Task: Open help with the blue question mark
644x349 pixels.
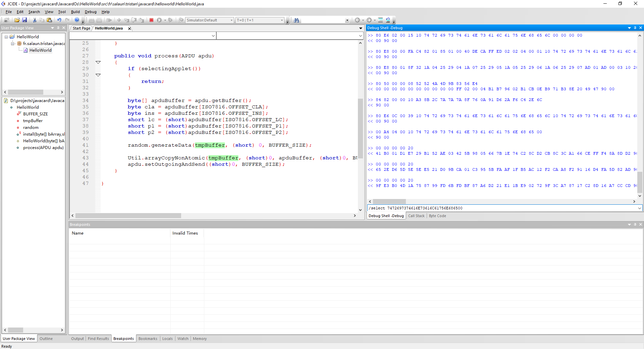Action: [x=77, y=20]
